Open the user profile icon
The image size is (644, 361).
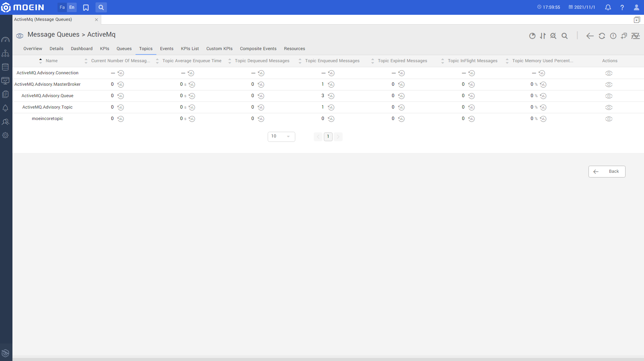tap(636, 7)
